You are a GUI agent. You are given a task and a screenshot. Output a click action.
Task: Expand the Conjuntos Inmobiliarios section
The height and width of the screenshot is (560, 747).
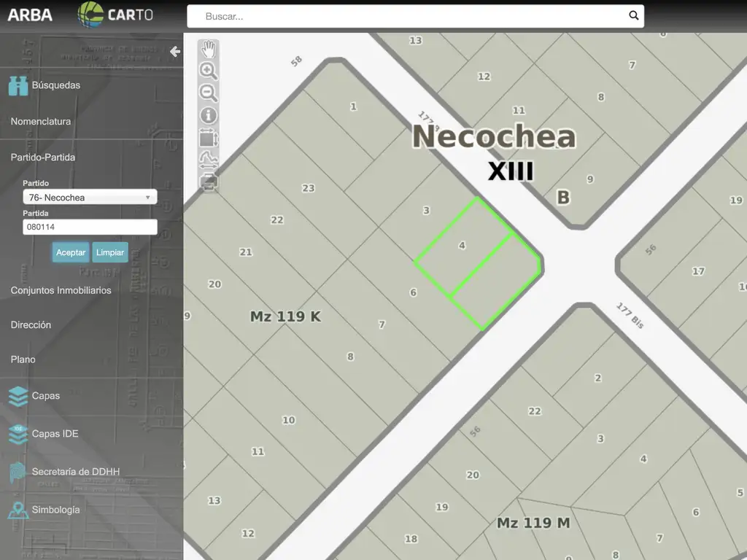pos(61,290)
